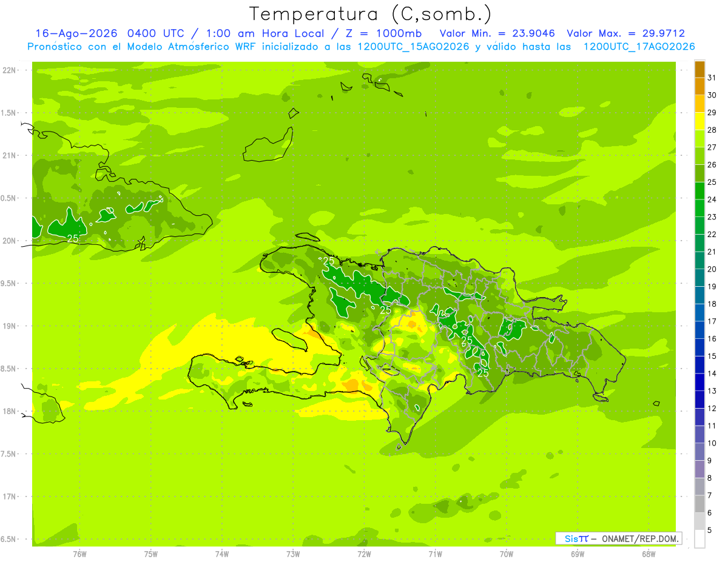Click the gray colorbar swatch between 6 and 7

pos(699,504)
